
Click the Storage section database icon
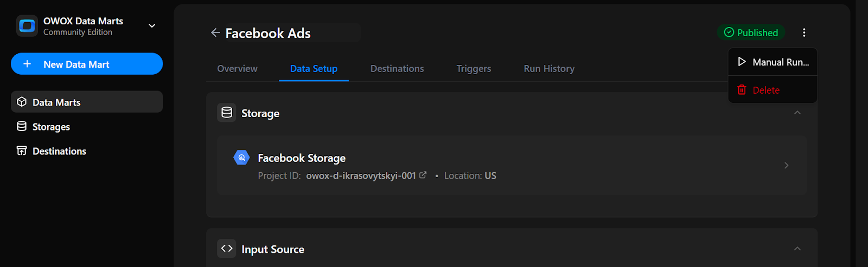coord(227,113)
